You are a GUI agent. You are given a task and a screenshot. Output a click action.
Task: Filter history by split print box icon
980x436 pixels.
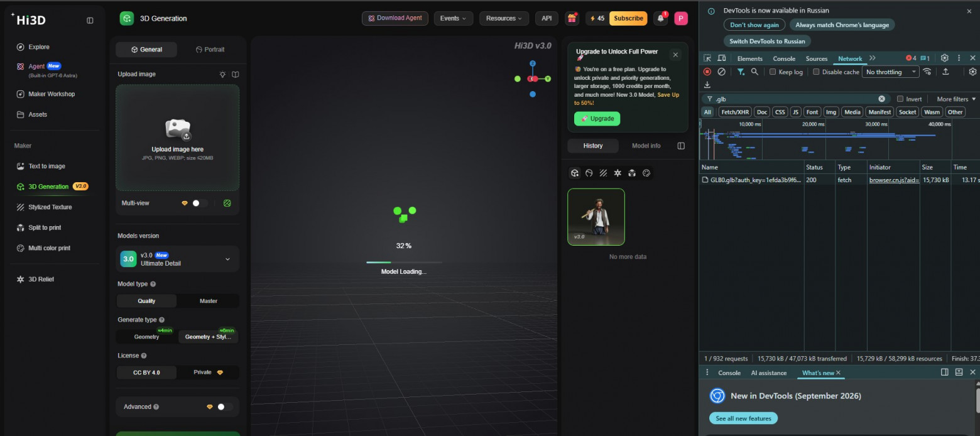pos(632,173)
